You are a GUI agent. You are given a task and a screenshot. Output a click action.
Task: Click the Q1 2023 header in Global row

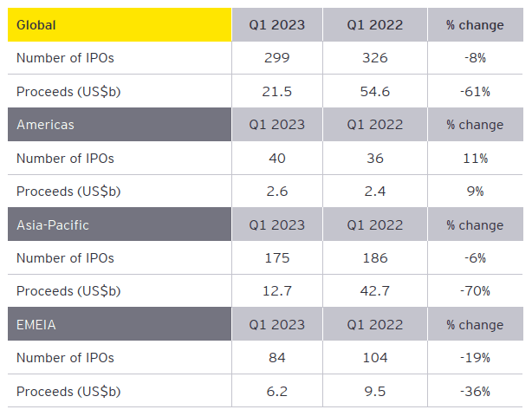coord(277,25)
